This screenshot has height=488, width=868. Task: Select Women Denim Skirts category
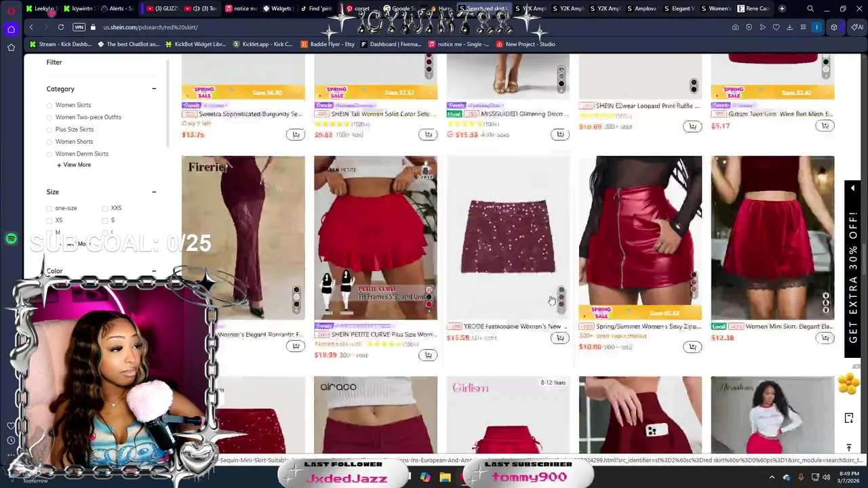click(50, 154)
